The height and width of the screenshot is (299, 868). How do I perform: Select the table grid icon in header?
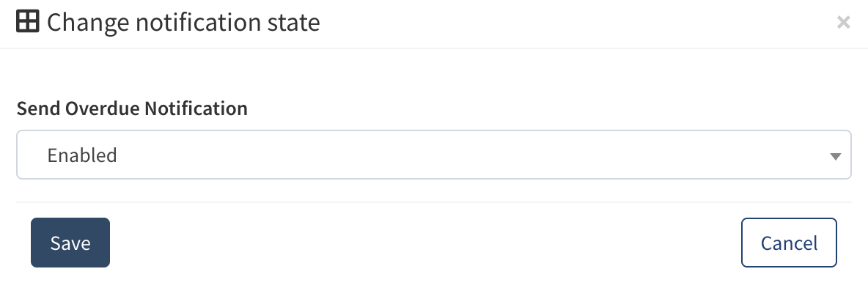[28, 22]
